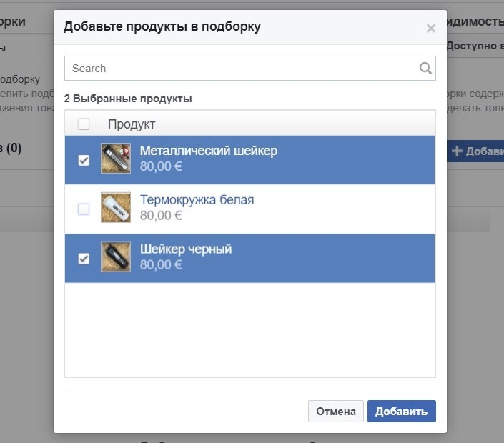
Task: Uncheck the Металлический шейкер checkbox
Action: point(84,160)
